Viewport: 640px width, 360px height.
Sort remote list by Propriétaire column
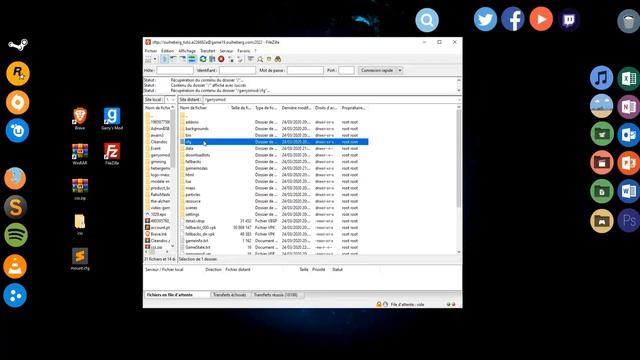click(x=353, y=108)
